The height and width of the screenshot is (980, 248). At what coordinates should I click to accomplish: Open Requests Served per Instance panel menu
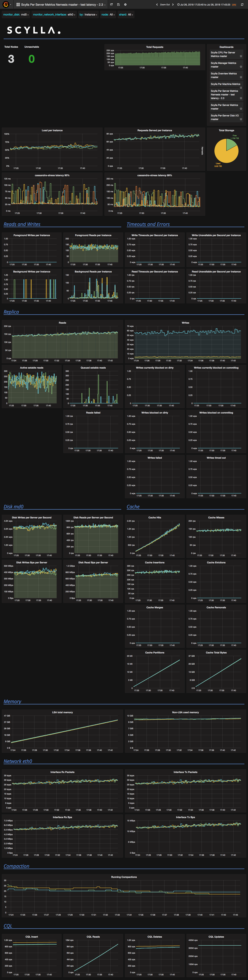pos(154,131)
